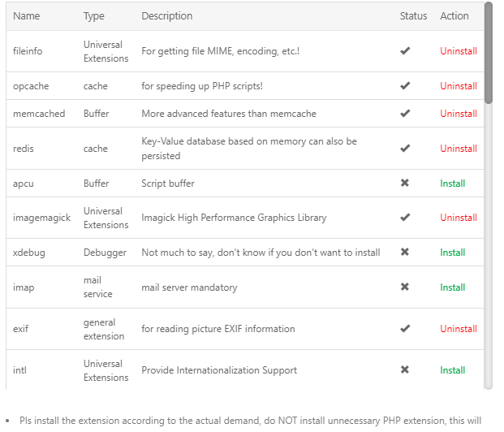Click the intl not-installed cross icon
The width and height of the screenshot is (504, 432).
(405, 369)
